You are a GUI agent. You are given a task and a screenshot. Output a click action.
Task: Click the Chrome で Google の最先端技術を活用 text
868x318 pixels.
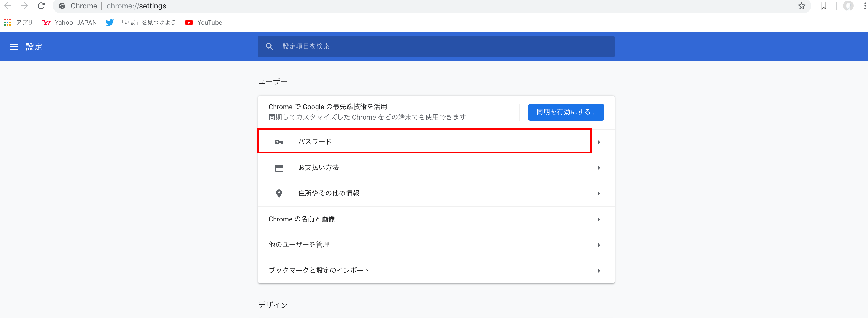(328, 107)
